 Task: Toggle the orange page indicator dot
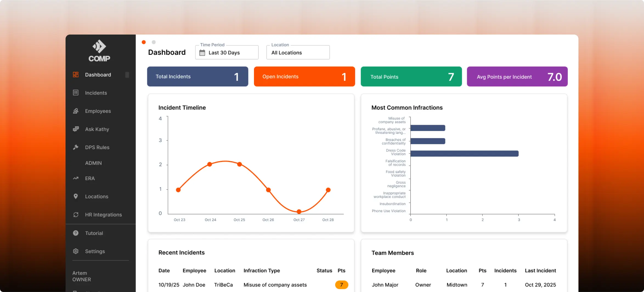(144, 42)
